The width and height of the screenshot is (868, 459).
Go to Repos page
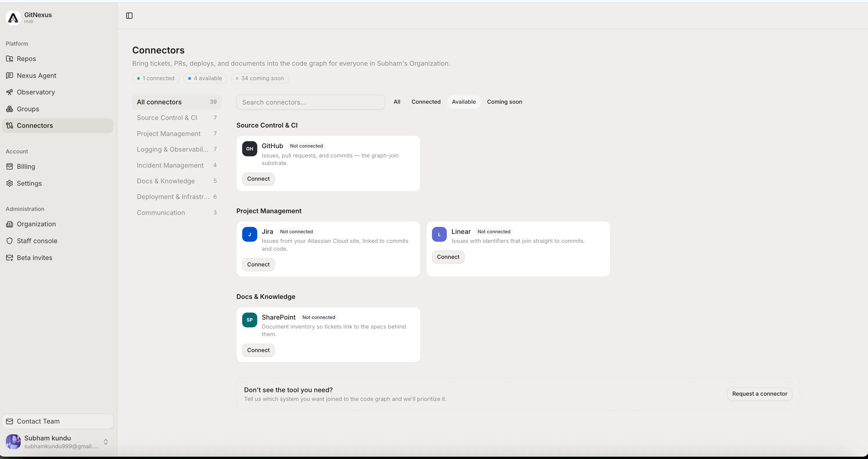point(58,59)
